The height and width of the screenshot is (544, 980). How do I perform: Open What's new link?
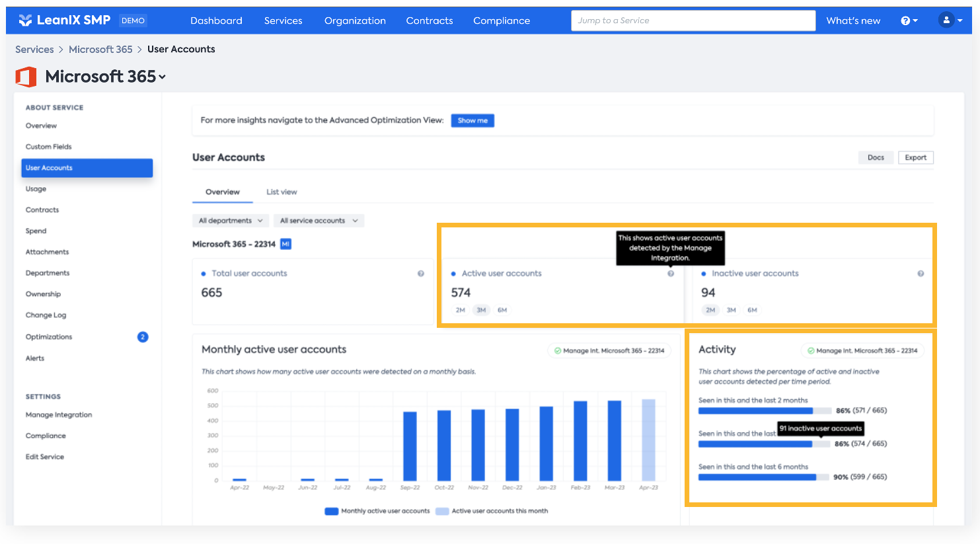[x=853, y=20]
